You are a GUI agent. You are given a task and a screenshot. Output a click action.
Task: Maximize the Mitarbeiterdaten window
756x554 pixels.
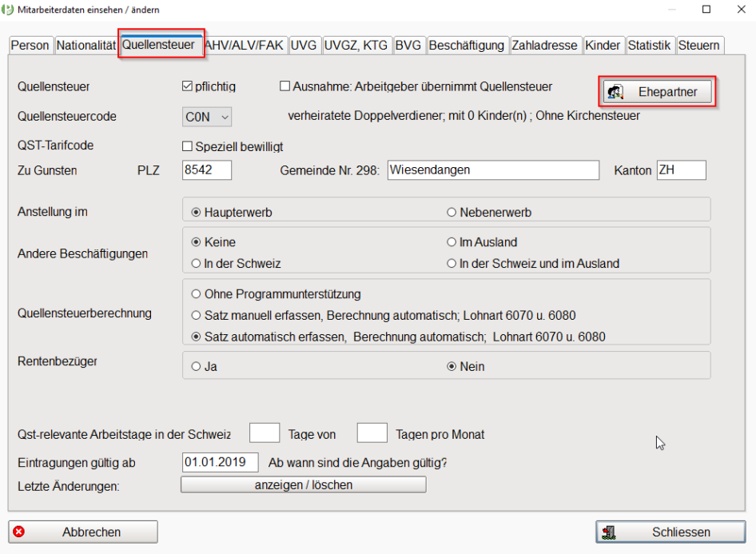[706, 9]
